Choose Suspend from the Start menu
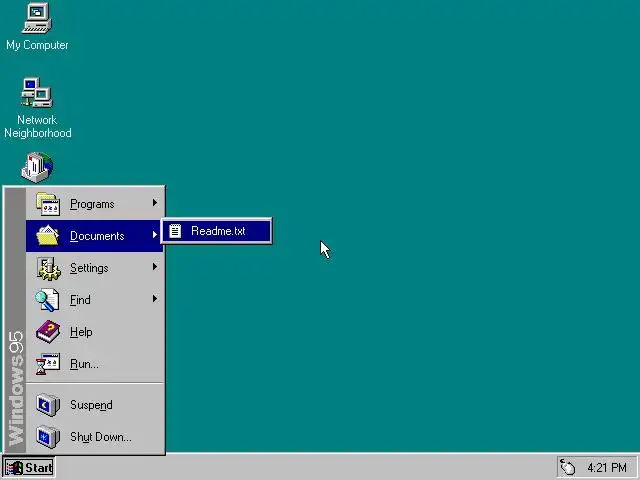Image resolution: width=640 pixels, height=480 pixels. point(95,404)
